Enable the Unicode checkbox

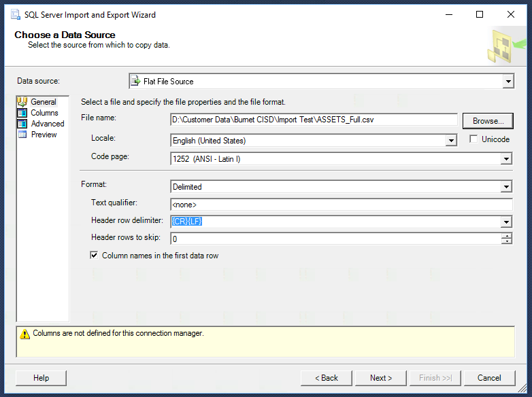473,139
